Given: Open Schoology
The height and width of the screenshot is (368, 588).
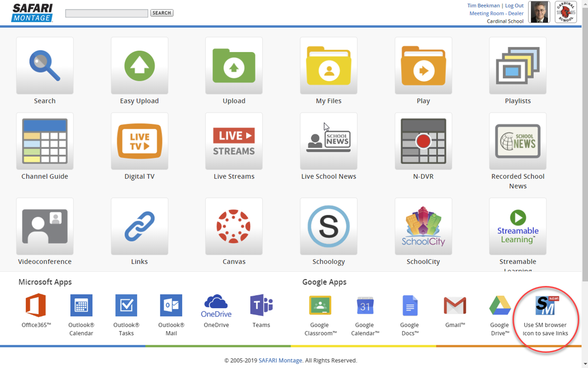Looking at the screenshot, I should pos(328,226).
